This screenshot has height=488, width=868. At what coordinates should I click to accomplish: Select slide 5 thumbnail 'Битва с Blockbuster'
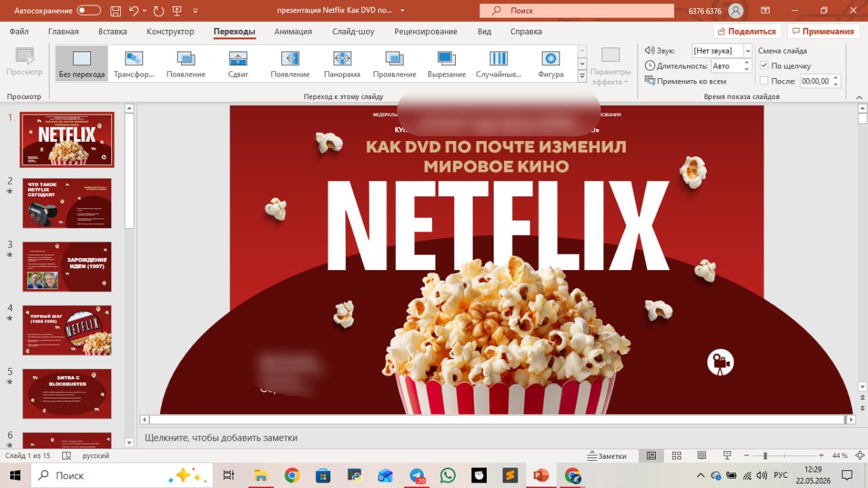(66, 394)
